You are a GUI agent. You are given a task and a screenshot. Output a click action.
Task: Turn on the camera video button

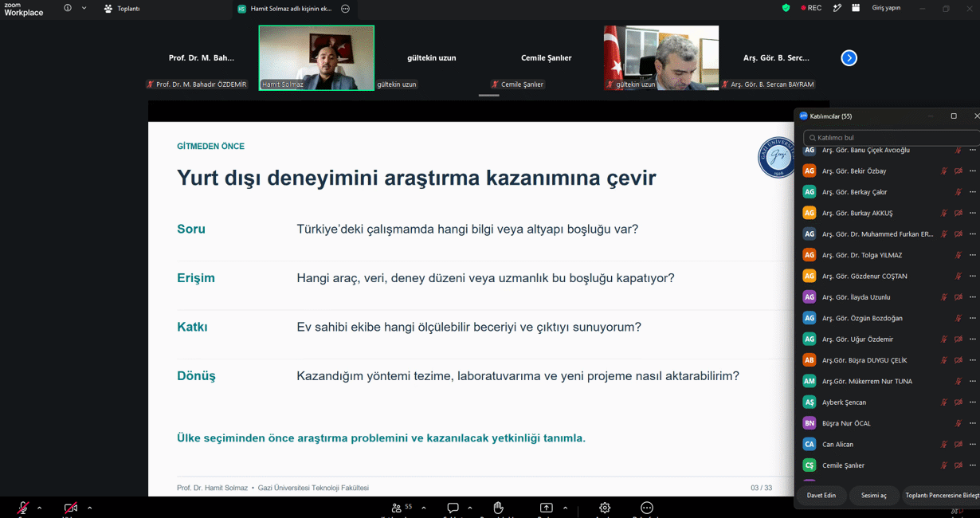(70, 508)
